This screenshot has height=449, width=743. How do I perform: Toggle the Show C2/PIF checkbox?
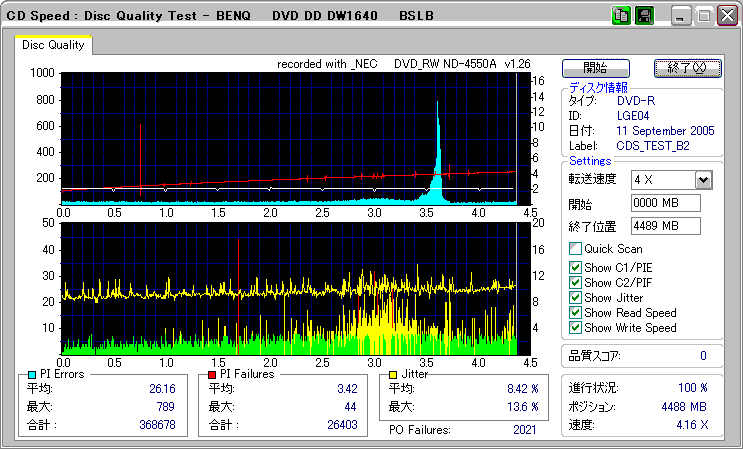[x=575, y=282]
